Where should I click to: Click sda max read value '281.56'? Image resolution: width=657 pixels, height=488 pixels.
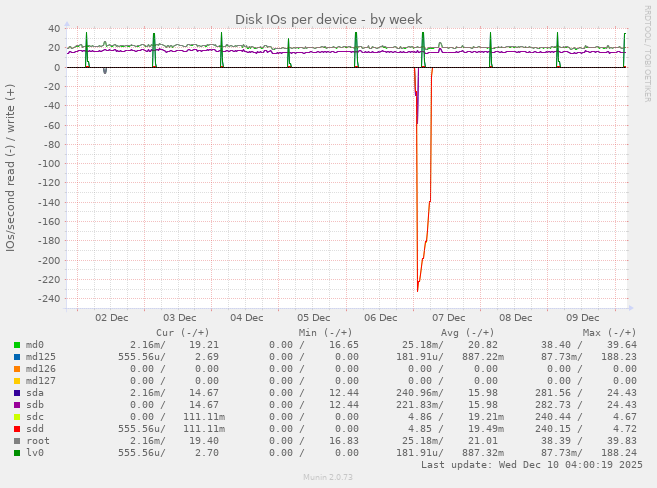(553, 393)
